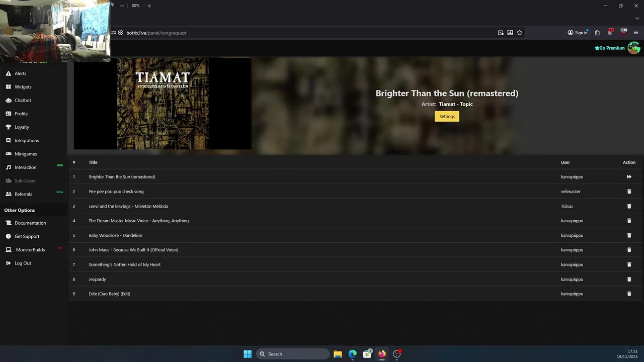Viewport: 644px width, 362px height.
Task: Delete Edie (Ciao Baby) (Edit) from queue
Action: tap(629, 294)
